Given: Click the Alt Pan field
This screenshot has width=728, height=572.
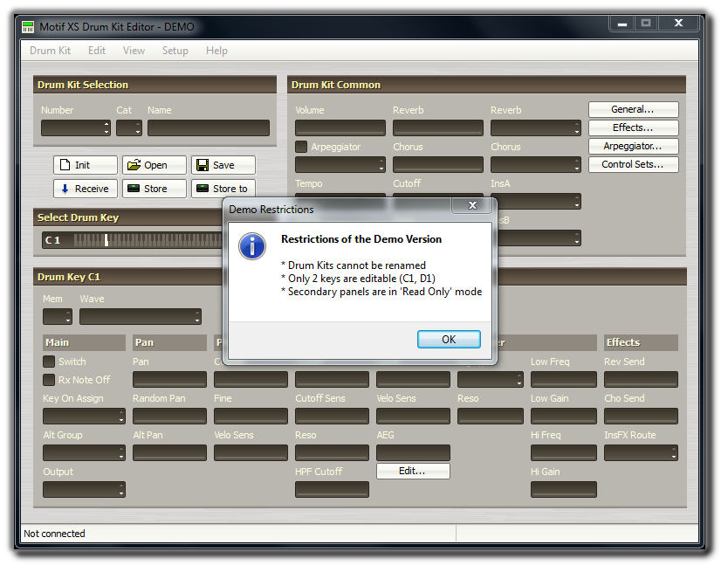Looking at the screenshot, I should (x=169, y=452).
